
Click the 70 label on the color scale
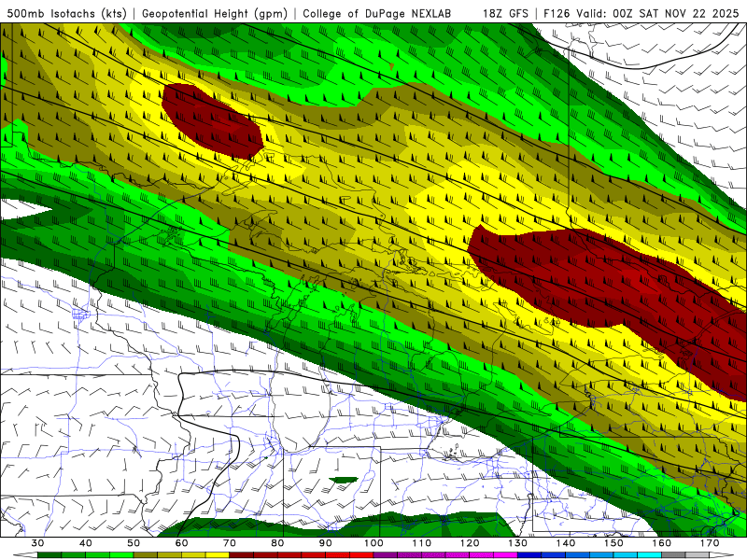point(230,543)
